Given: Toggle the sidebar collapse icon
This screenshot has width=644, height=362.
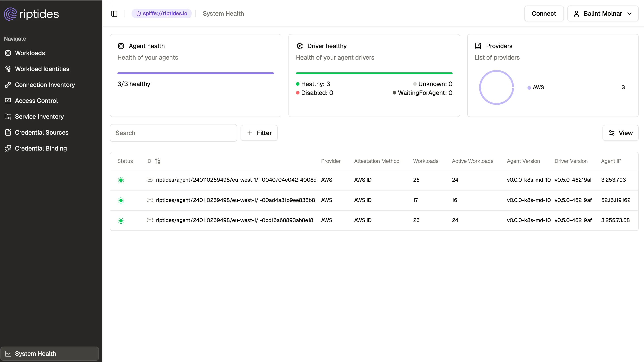Looking at the screenshot, I should pyautogui.click(x=114, y=13).
